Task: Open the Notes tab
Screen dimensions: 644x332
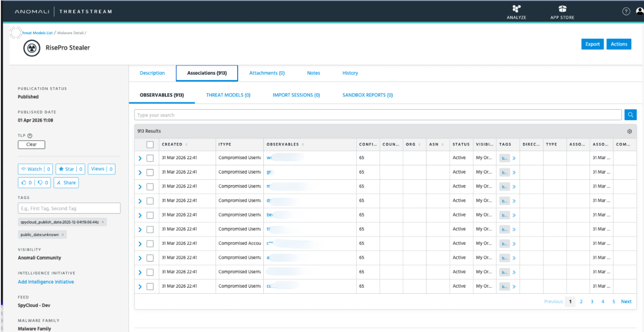Action: (313, 73)
